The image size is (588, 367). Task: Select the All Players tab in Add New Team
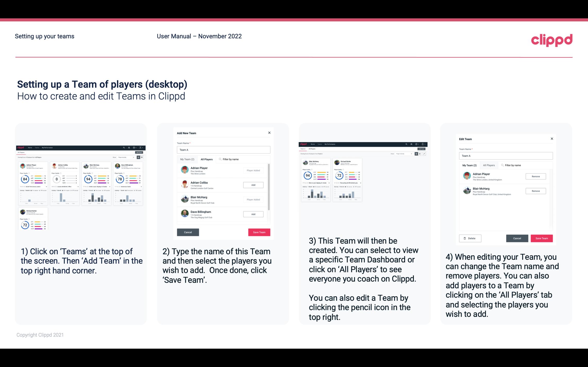click(x=206, y=159)
